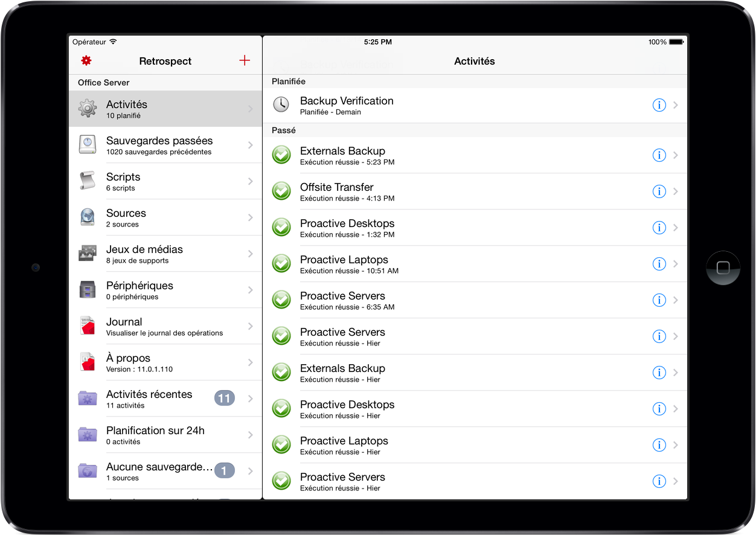
Task: Select Scripts in the sidebar
Action: (x=165, y=181)
